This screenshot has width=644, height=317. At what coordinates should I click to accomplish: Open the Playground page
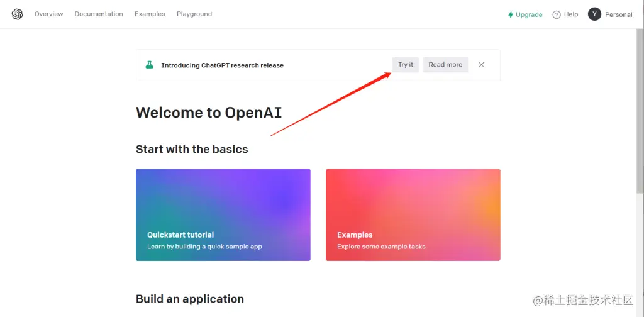(194, 14)
